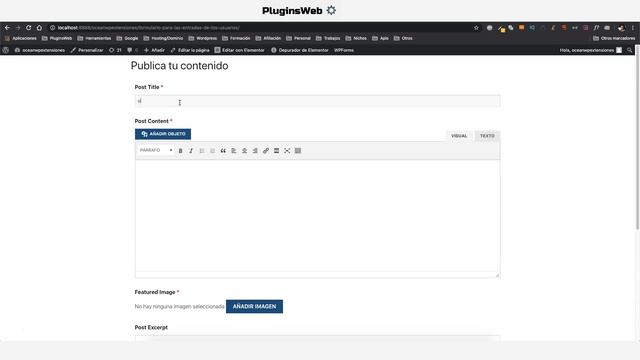
Task: Show the extra toolbar row icon
Action: pos(298,151)
